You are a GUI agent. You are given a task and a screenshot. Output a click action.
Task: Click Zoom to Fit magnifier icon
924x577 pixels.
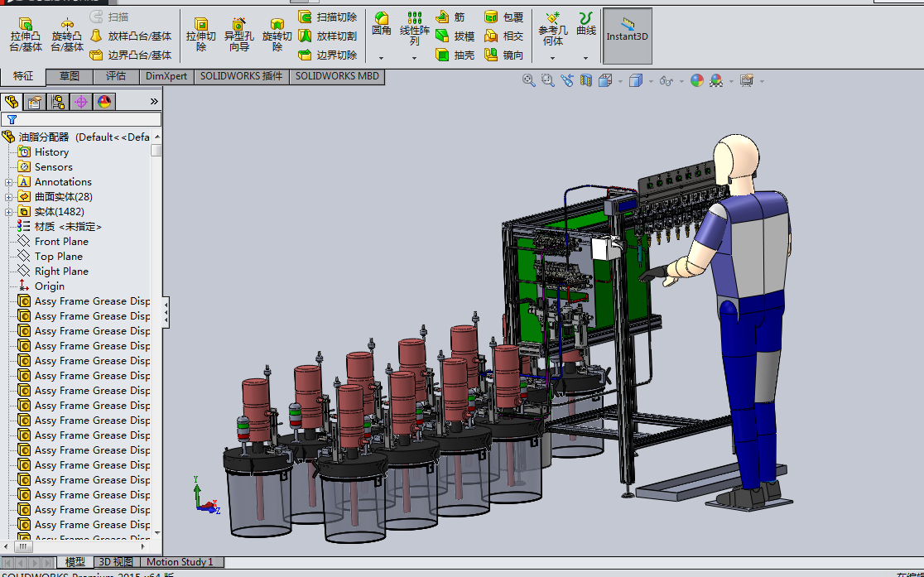(x=529, y=80)
